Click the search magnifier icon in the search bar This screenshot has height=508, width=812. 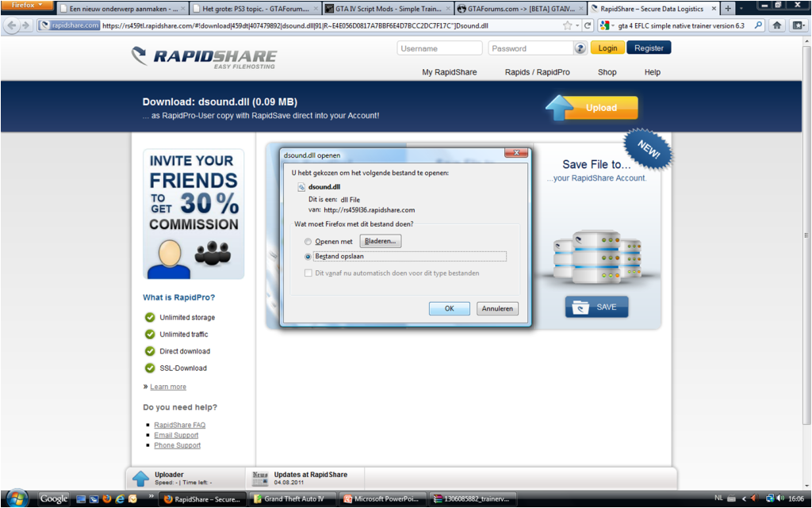[x=759, y=25]
